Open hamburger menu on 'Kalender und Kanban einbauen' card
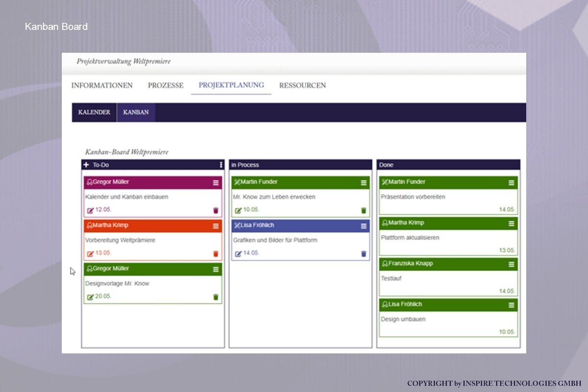Viewport: 588px width, 392px height. pyautogui.click(x=216, y=183)
